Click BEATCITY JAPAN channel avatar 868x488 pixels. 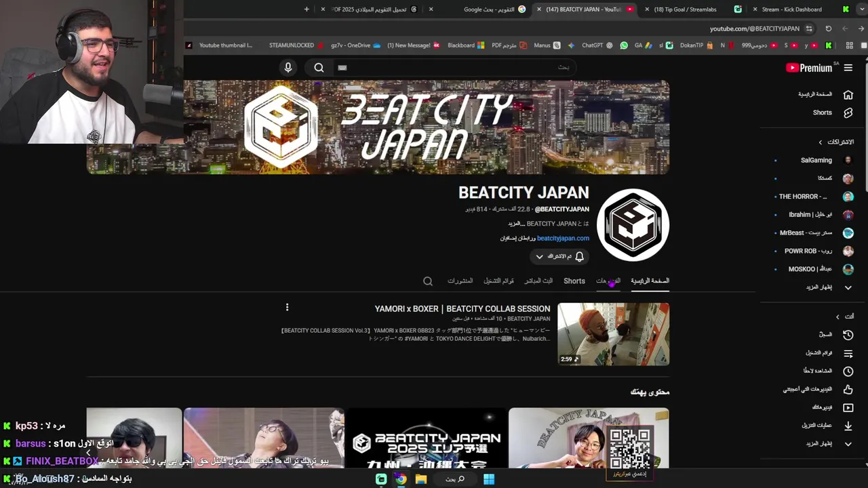(633, 225)
